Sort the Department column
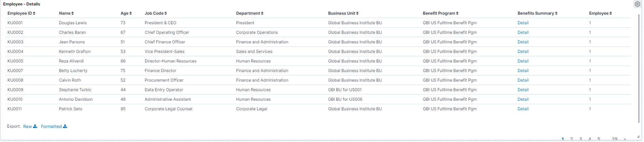 tap(250, 13)
